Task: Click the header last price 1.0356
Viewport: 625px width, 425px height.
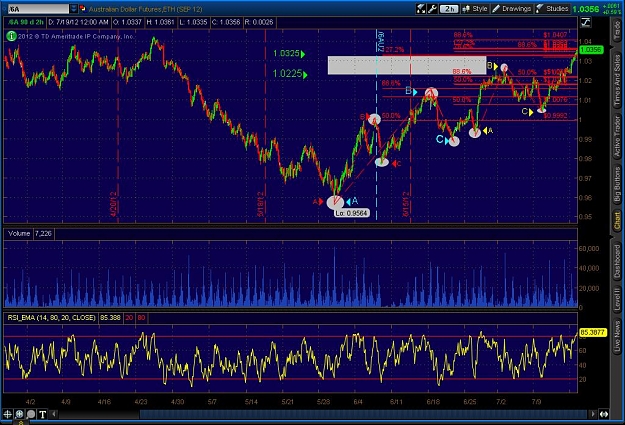Action: click(x=586, y=8)
